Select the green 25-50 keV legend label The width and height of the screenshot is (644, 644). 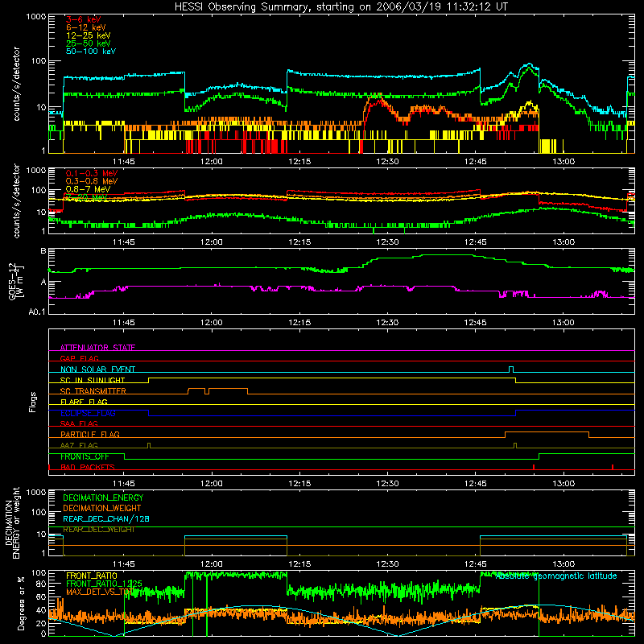click(x=89, y=43)
